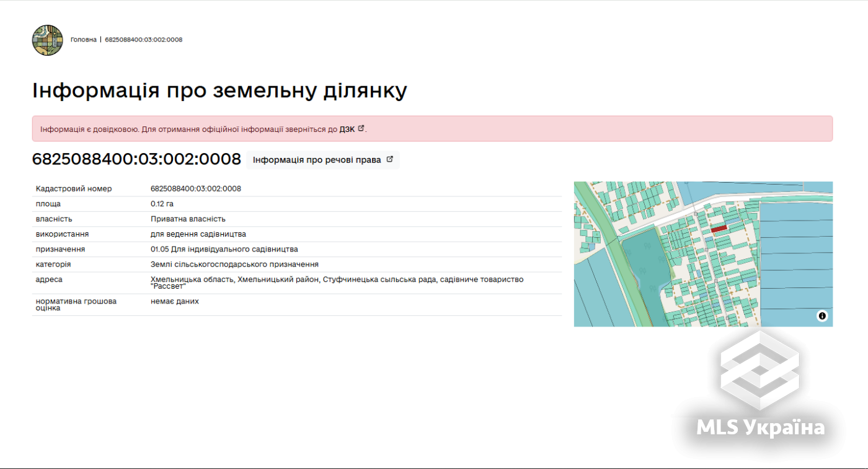Click the round site logo icon
The height and width of the screenshot is (469, 868).
coord(48,40)
